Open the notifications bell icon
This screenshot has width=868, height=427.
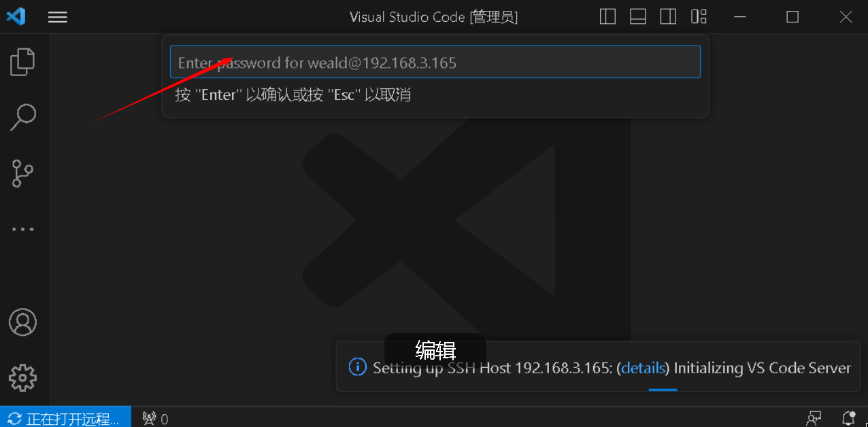(848, 418)
